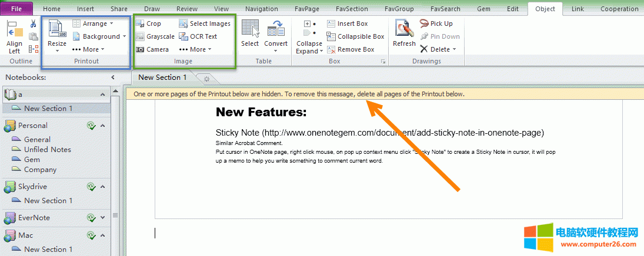Click the Personal notebook sync status icon

tap(91, 126)
